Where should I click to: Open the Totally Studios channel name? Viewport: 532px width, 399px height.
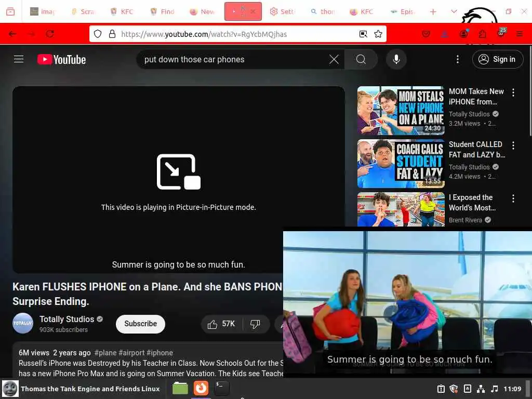tap(67, 320)
